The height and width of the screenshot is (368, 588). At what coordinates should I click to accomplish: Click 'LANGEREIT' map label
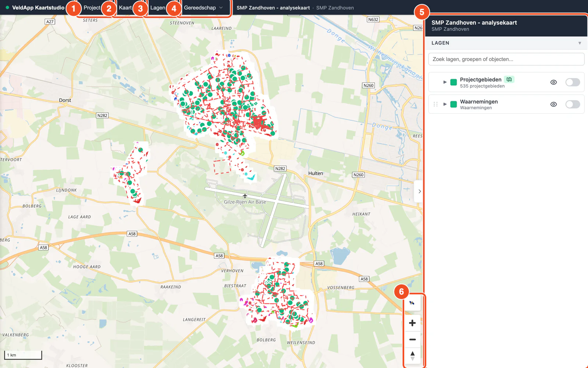(194, 320)
